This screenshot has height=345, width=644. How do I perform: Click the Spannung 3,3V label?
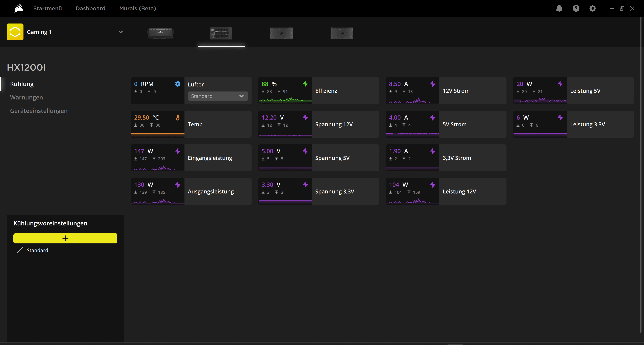pyautogui.click(x=335, y=191)
